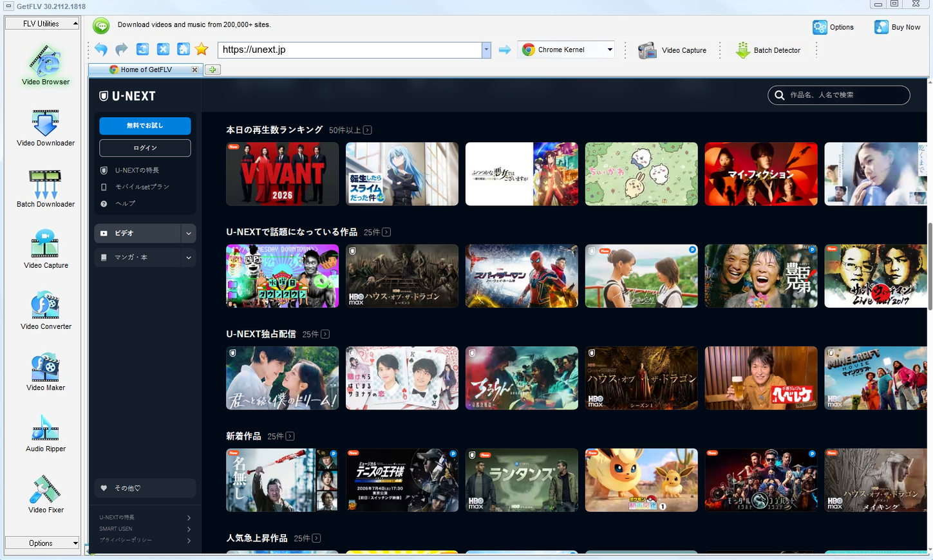The image size is (933, 560).
Task: Click the Batch Detector toolbar button
Action: tap(768, 50)
